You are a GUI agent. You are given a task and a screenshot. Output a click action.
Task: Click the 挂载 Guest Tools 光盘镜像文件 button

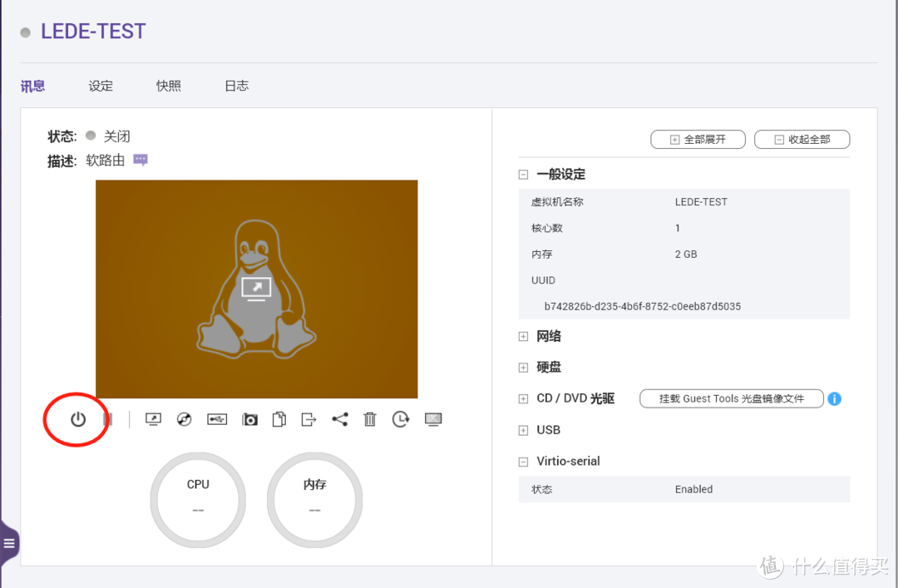point(731,398)
